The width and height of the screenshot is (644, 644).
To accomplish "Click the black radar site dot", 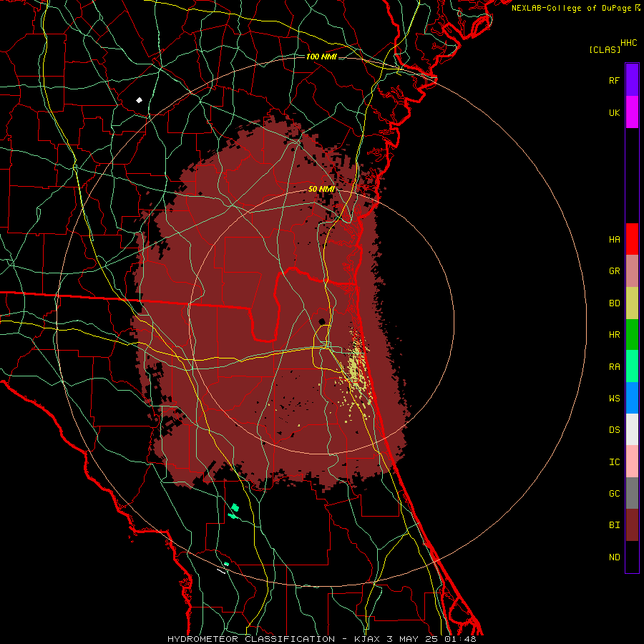I will coord(321,321).
